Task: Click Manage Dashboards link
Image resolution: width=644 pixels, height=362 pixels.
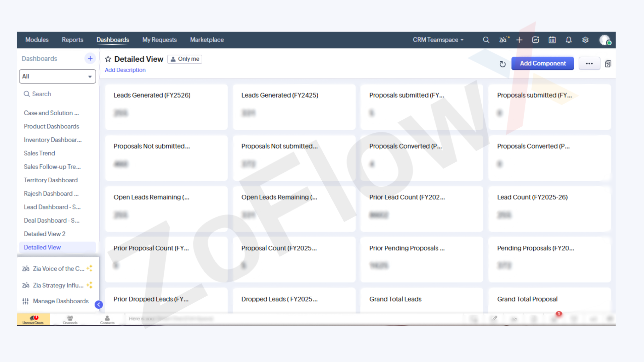Action: (x=61, y=301)
